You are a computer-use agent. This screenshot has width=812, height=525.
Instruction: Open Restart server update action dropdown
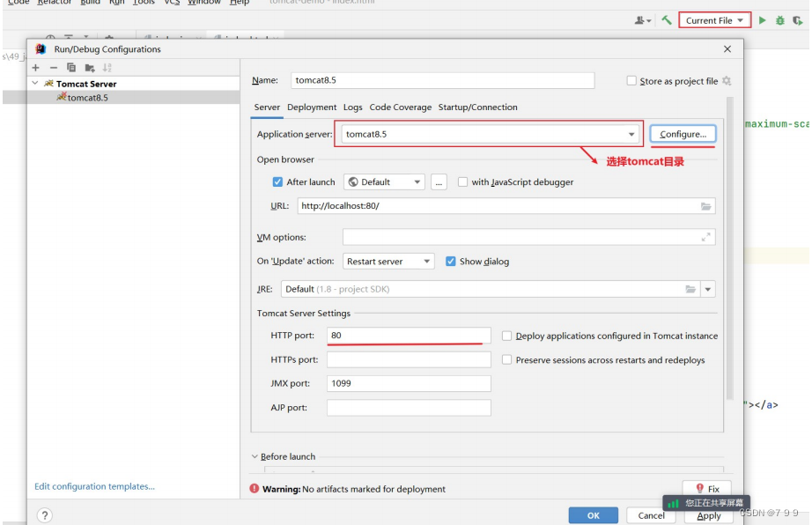[388, 262]
